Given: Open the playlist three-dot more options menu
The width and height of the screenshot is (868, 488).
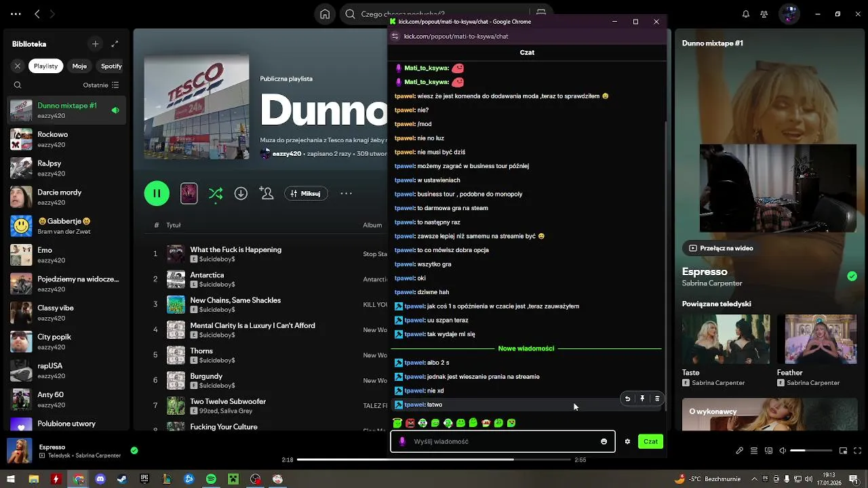Looking at the screenshot, I should point(346,194).
